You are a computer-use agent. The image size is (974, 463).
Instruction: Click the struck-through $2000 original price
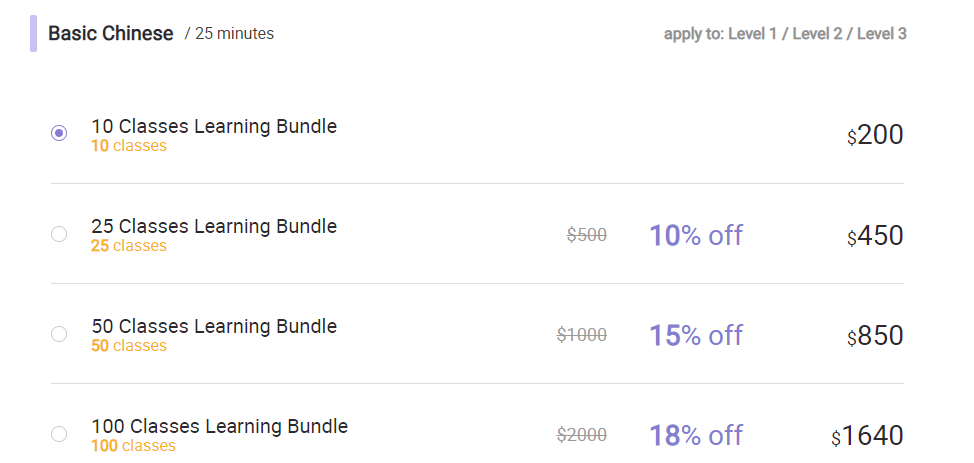click(582, 435)
